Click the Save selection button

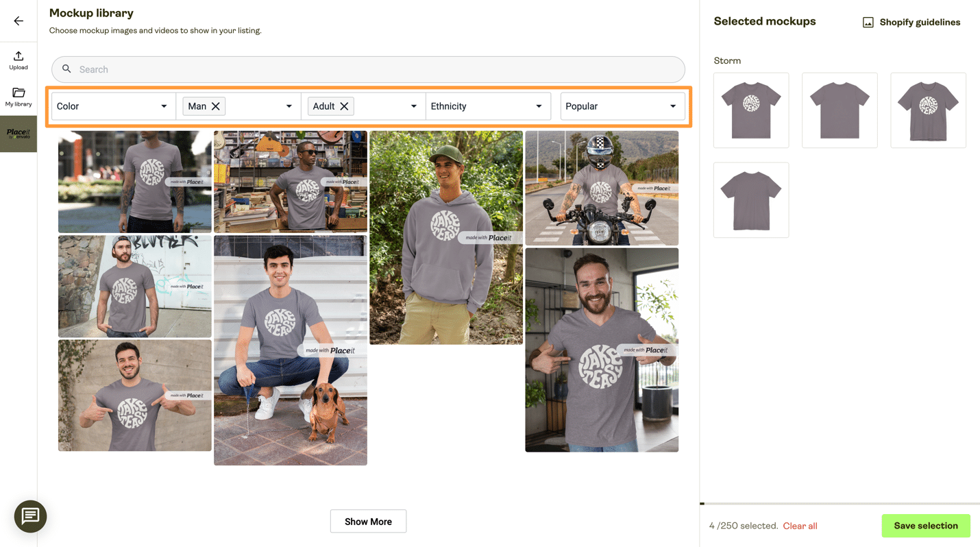pyautogui.click(x=926, y=526)
